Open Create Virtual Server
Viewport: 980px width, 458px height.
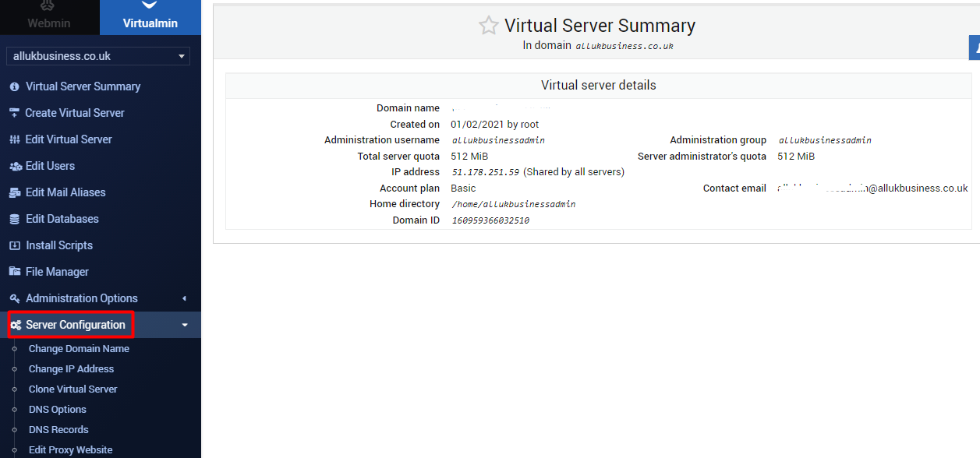pyautogui.click(x=75, y=113)
